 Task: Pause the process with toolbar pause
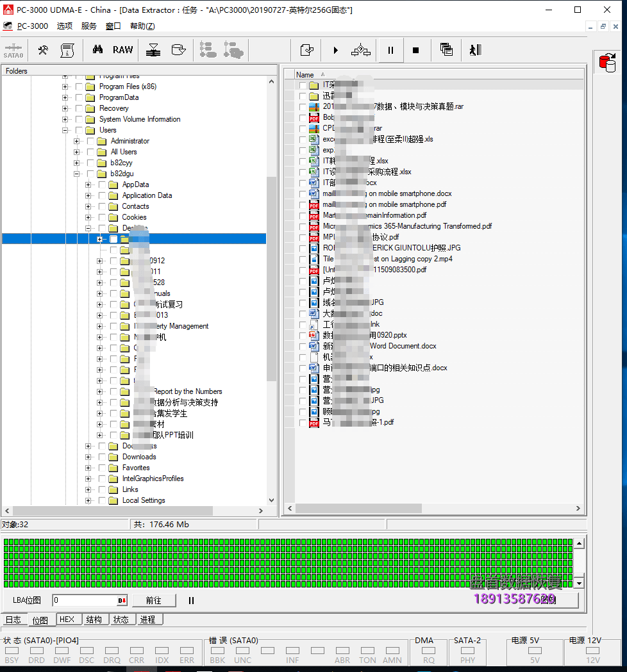point(390,50)
